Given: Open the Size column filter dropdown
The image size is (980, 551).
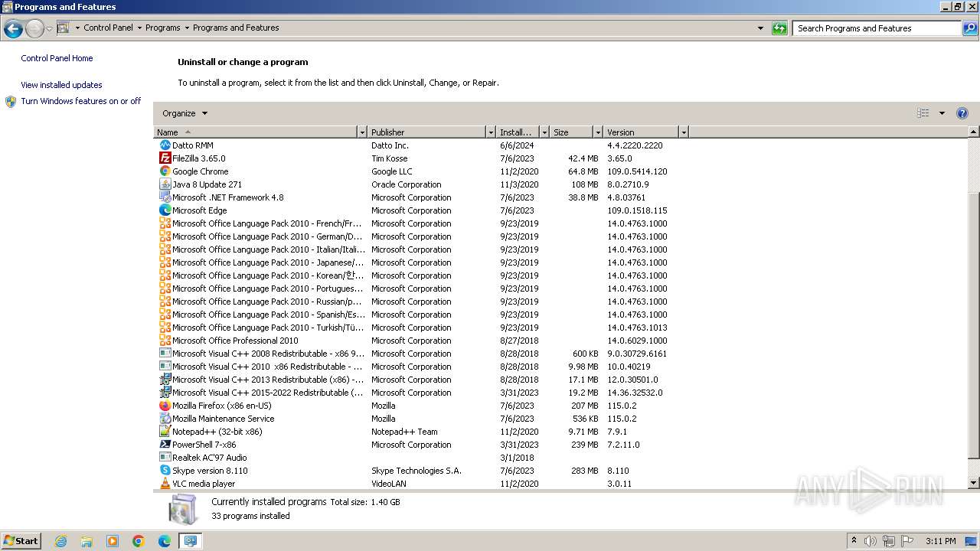Looking at the screenshot, I should point(598,132).
